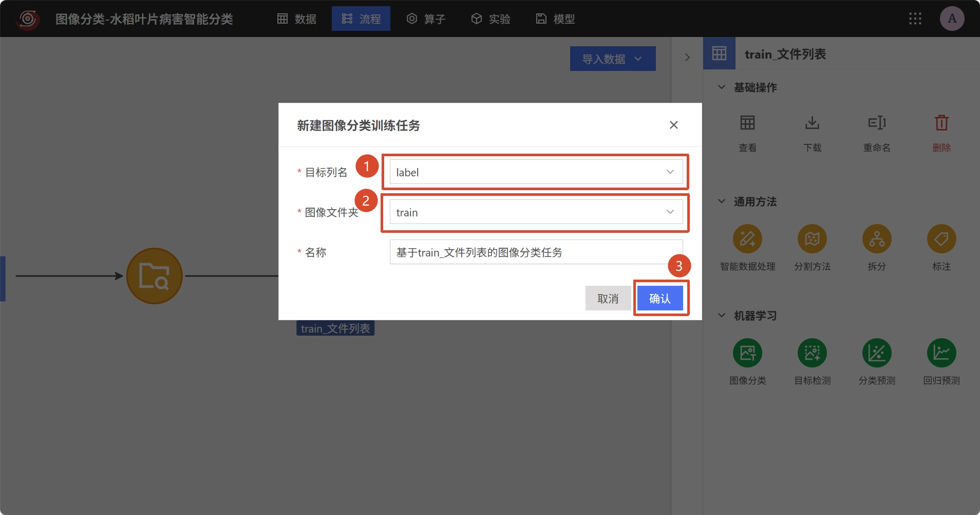Click the 拆分 split icon
Viewport: 980px width, 515px height.
click(x=877, y=239)
